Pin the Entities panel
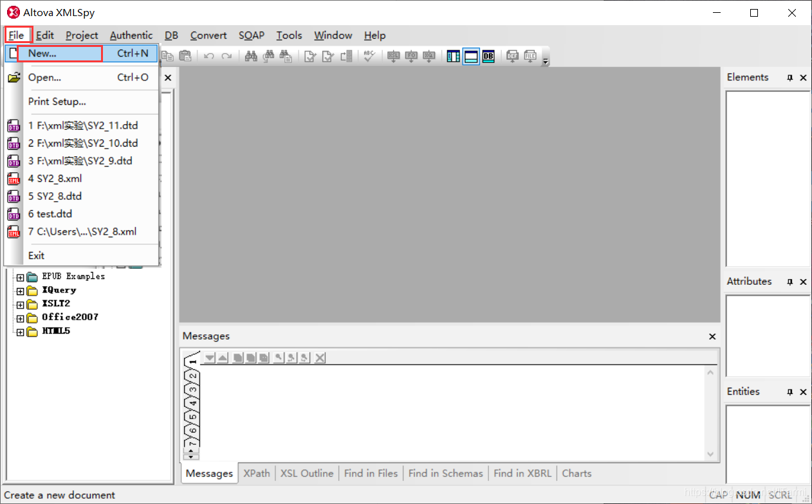Viewport: 812px width, 504px height. click(790, 392)
